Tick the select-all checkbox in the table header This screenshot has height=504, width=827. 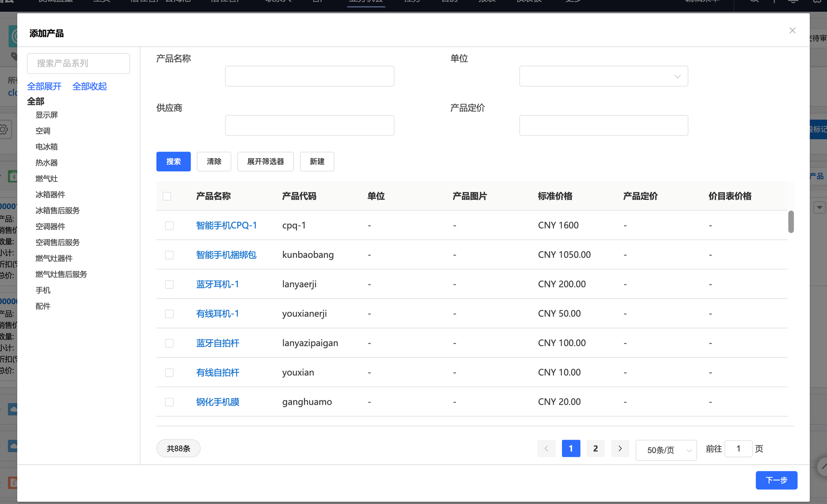pyautogui.click(x=167, y=196)
